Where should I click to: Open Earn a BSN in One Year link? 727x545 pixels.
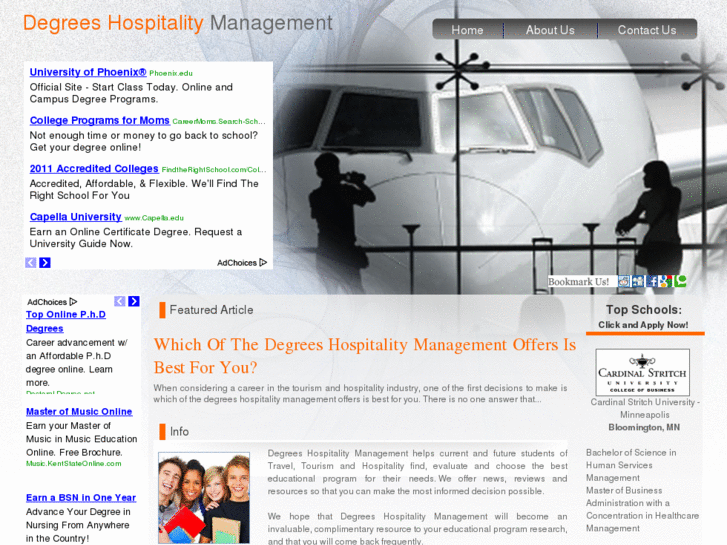(x=81, y=497)
